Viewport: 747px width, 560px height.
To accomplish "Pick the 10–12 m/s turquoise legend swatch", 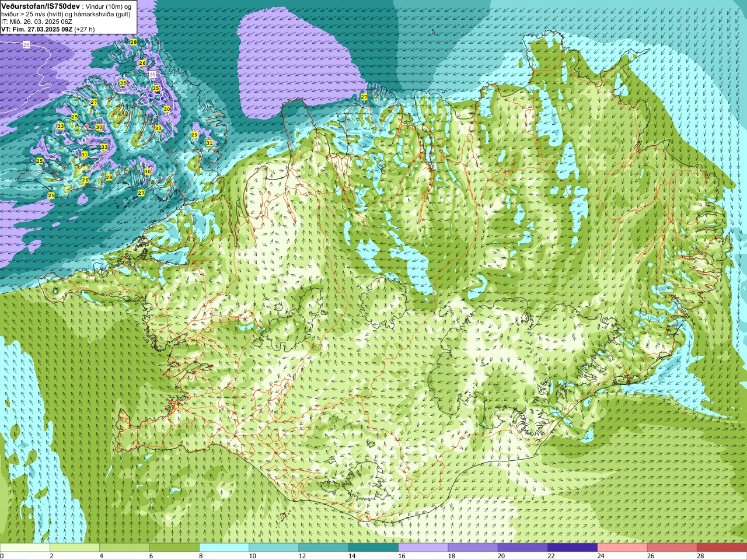I will pyautogui.click(x=274, y=548).
